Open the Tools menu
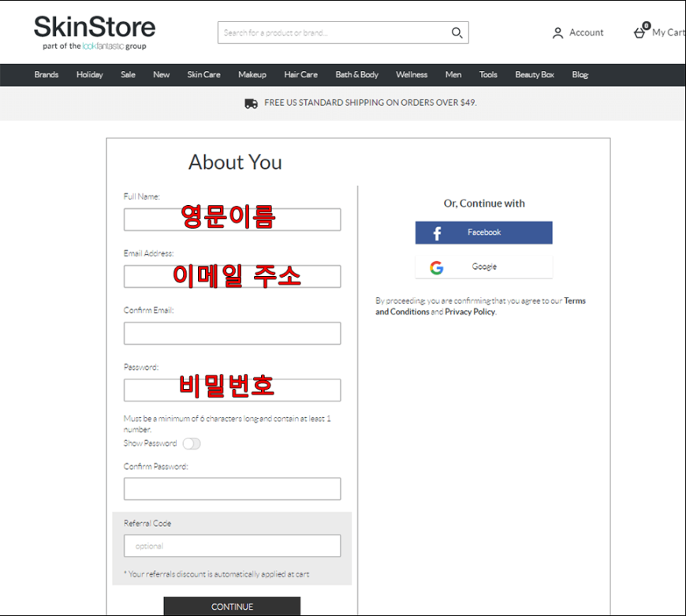Screen dimensions: 686x616 click(x=488, y=75)
